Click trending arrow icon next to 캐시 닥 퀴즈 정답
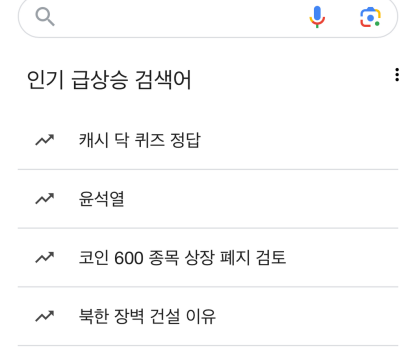 [x=45, y=140]
